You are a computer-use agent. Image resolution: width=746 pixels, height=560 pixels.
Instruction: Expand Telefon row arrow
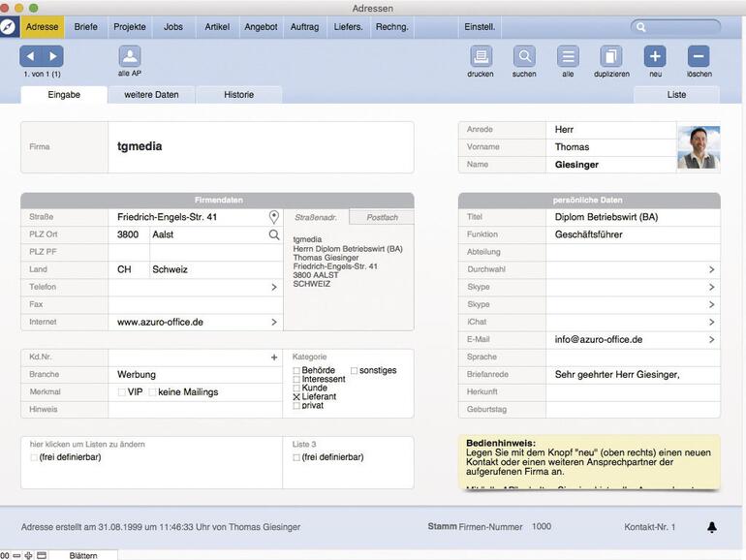click(x=274, y=287)
